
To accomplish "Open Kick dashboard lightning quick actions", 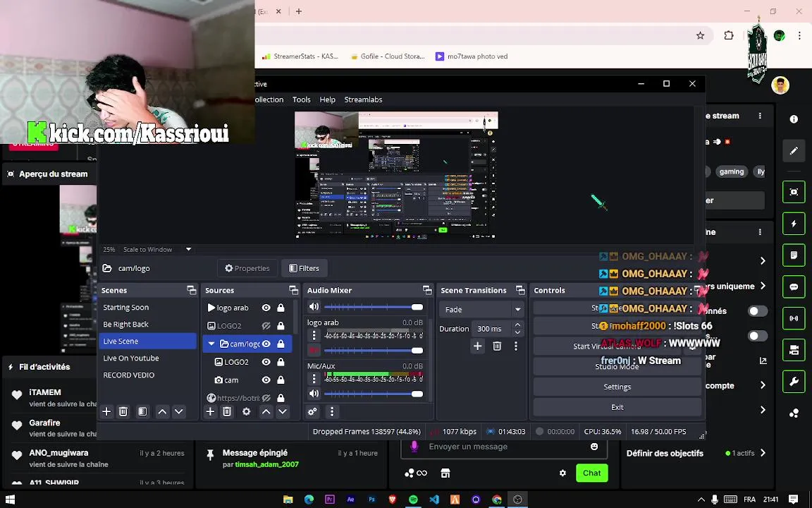I will click(x=794, y=224).
